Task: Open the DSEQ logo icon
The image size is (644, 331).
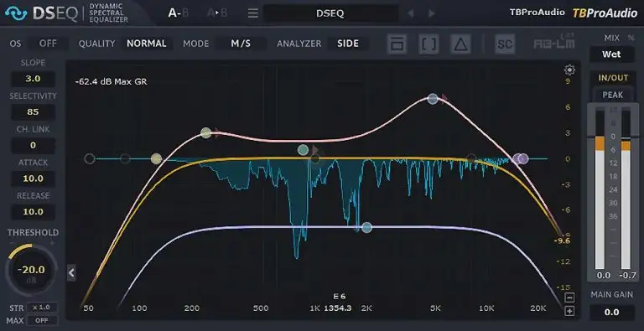Action: point(16,13)
